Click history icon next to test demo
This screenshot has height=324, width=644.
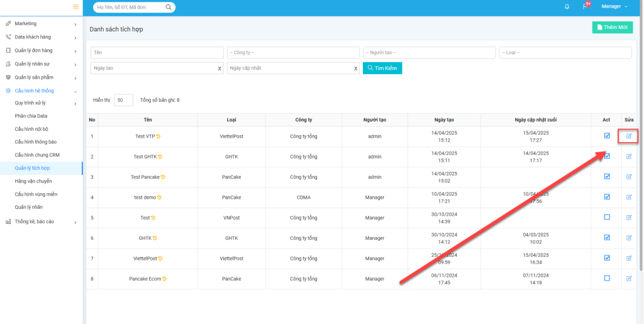(x=159, y=198)
